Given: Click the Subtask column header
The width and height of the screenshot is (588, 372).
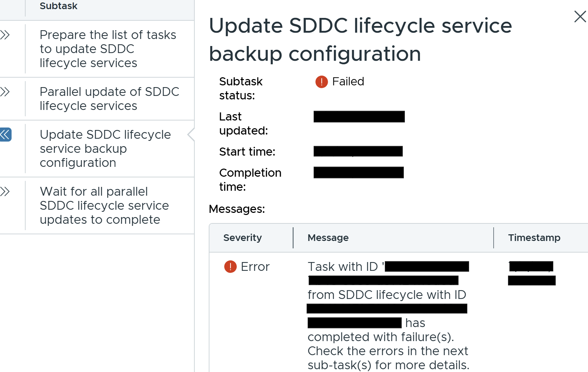Looking at the screenshot, I should coord(58,6).
